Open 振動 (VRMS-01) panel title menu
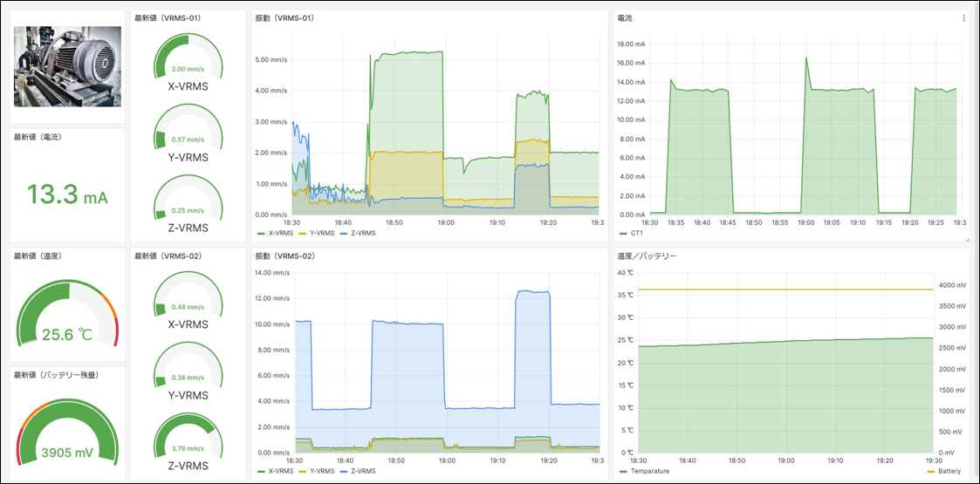This screenshot has width=980, height=484. coord(284,18)
